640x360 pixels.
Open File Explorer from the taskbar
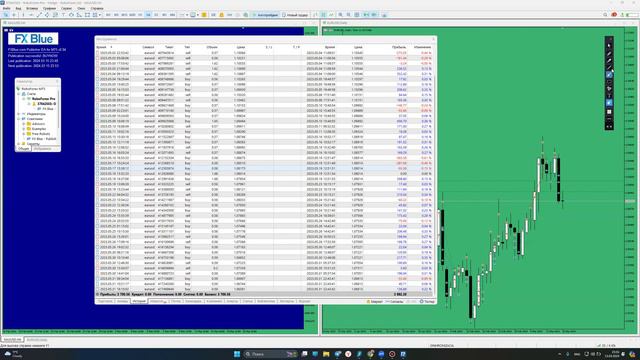(326, 354)
